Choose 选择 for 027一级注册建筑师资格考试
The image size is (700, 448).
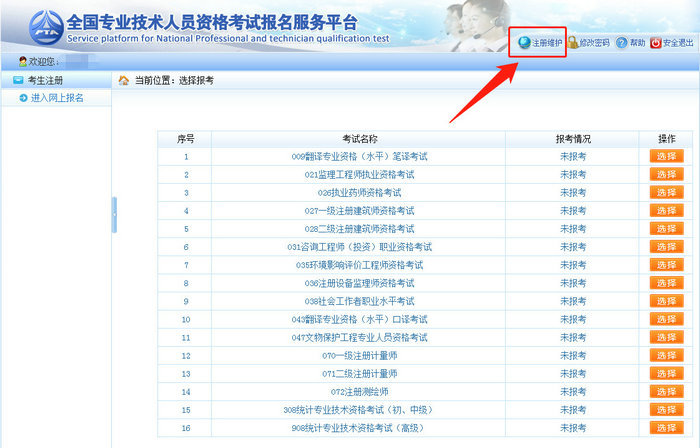(x=667, y=211)
